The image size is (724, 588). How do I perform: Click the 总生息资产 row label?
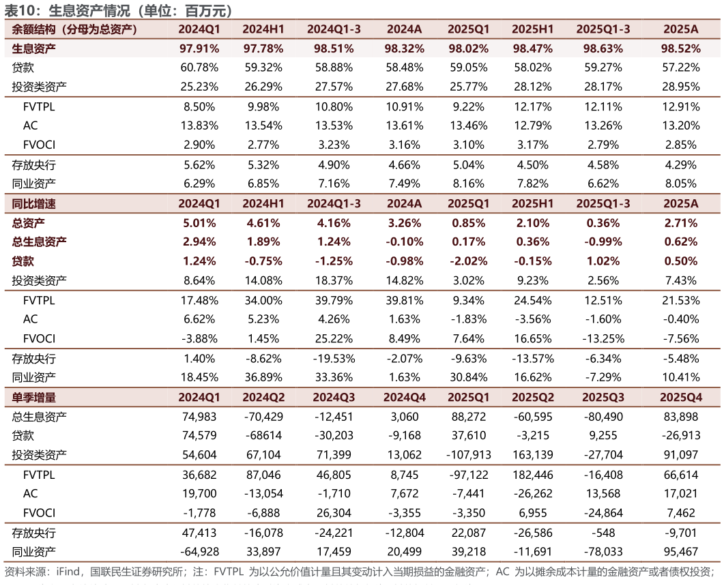click(40, 241)
